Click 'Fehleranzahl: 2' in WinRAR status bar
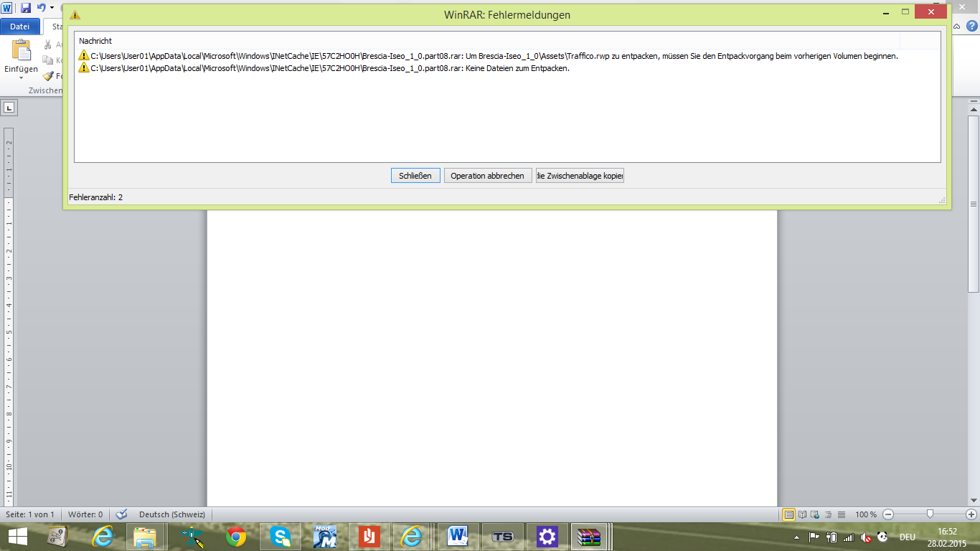Image resolution: width=980 pixels, height=551 pixels. 95,197
